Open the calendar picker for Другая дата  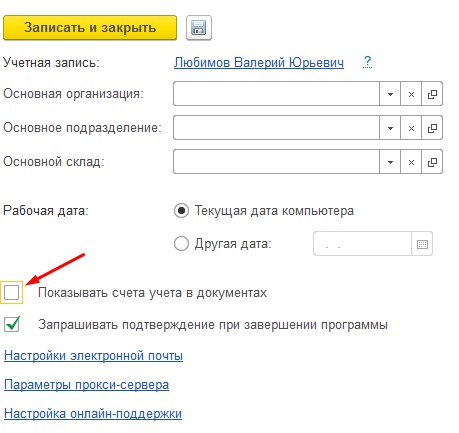point(422,244)
